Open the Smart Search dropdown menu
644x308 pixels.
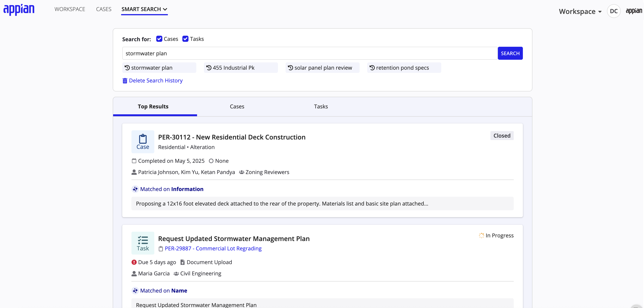tap(144, 9)
